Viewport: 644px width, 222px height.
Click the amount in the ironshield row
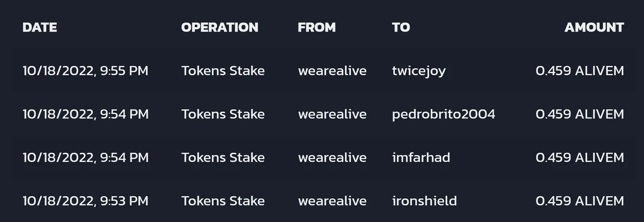click(580, 201)
